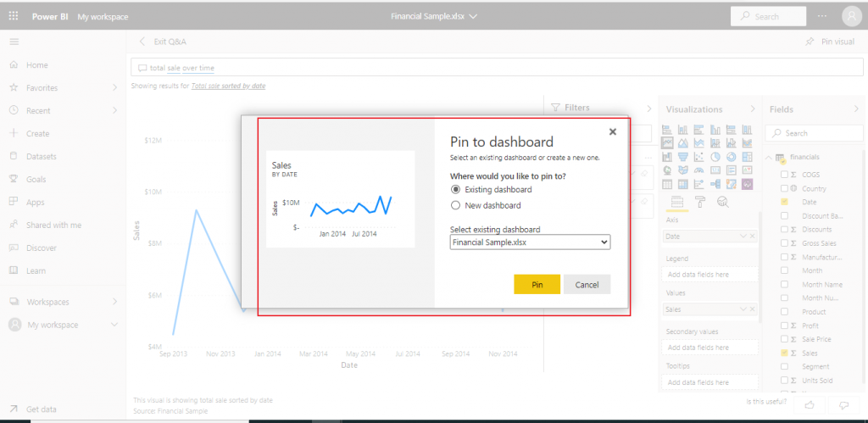Select the filled map visualization
Screen dimensions: 868x423
(x=683, y=170)
